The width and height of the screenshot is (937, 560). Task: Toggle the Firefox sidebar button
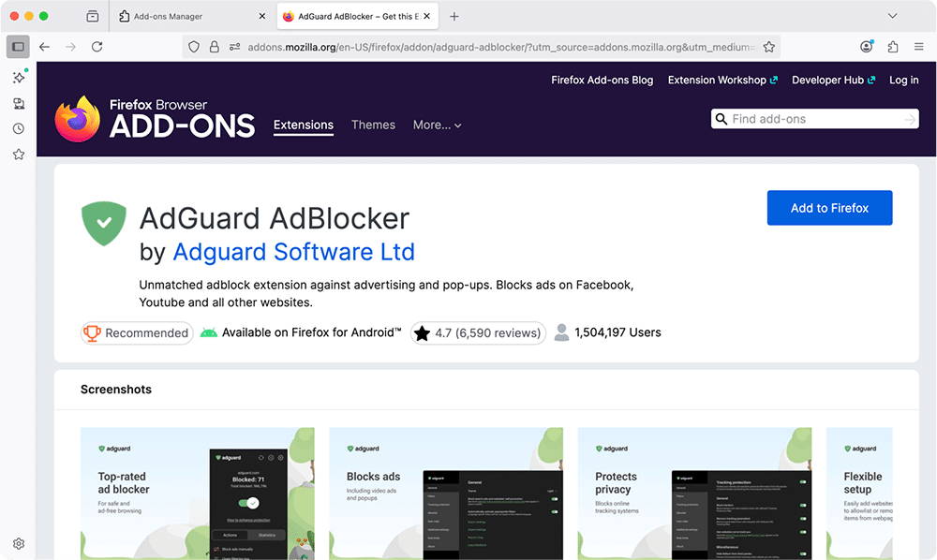[x=18, y=47]
